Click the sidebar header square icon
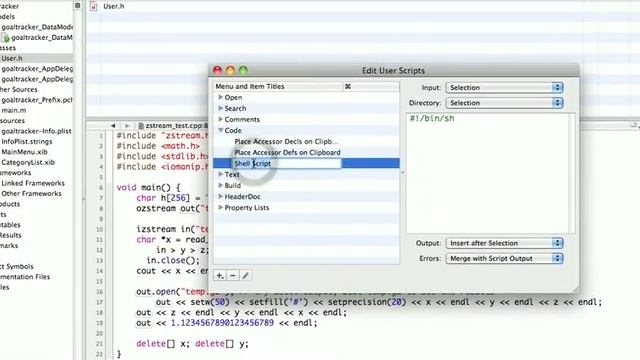This screenshot has width=640, height=360. pos(78,5)
